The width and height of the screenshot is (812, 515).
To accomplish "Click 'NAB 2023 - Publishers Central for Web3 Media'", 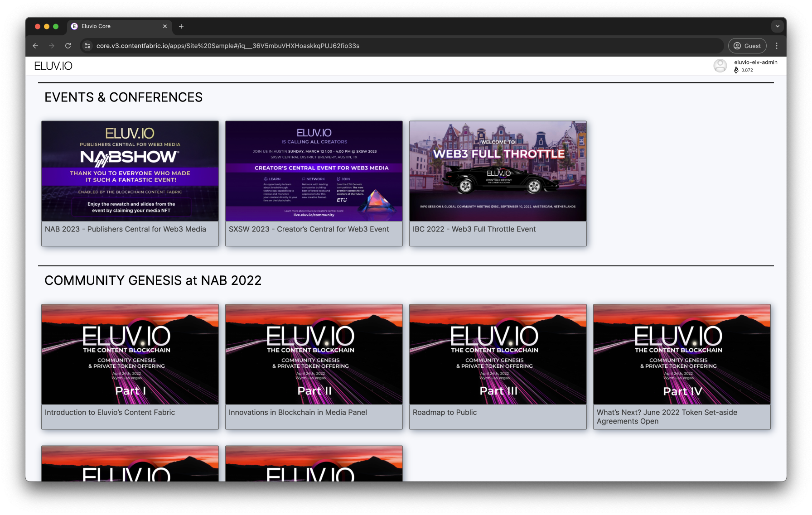I will click(x=126, y=229).
